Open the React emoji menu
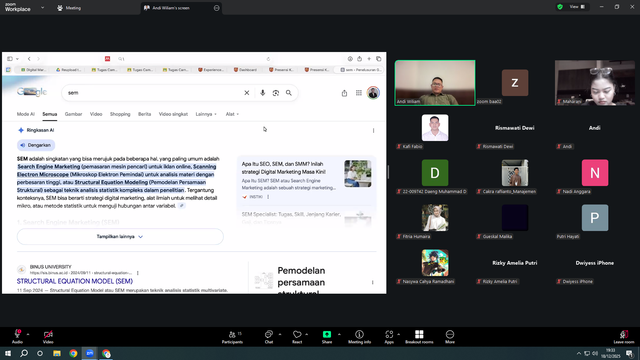Image resolution: width=640 pixels, height=360 pixels. (297, 337)
